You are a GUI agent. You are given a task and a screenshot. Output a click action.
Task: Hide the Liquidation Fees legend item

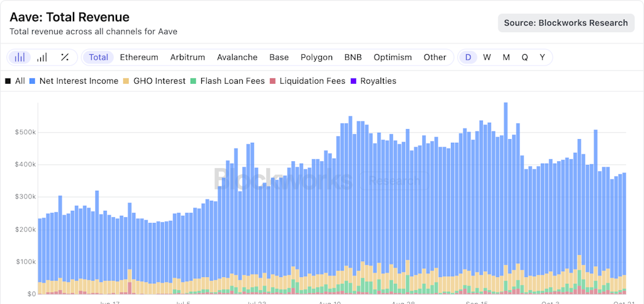(x=308, y=81)
